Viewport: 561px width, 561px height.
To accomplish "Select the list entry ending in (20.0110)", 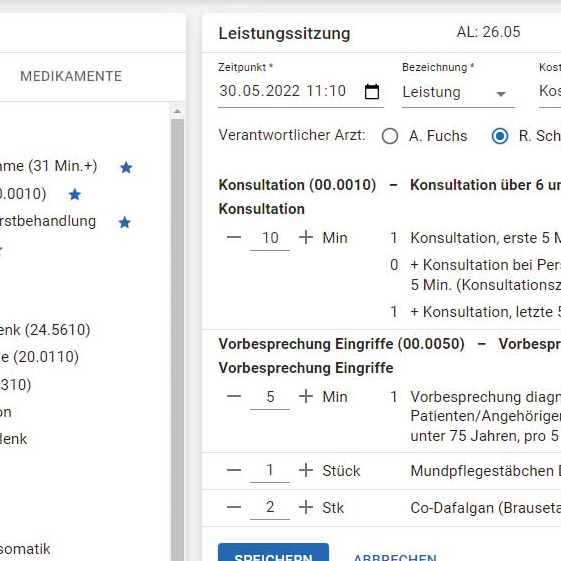I will tap(39, 357).
